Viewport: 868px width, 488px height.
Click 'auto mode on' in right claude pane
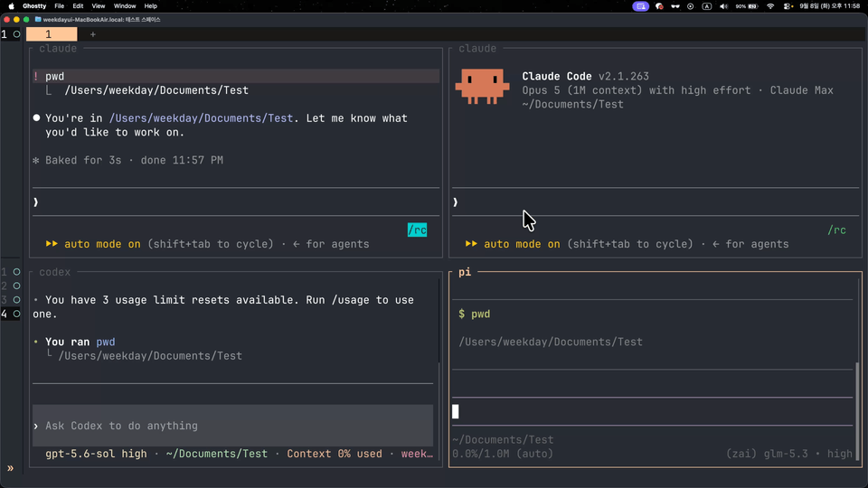[x=522, y=244]
